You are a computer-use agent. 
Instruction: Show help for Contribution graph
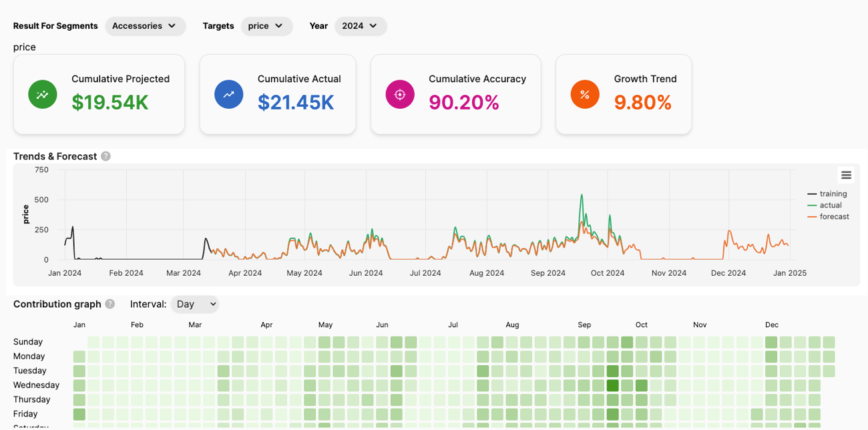click(x=110, y=304)
